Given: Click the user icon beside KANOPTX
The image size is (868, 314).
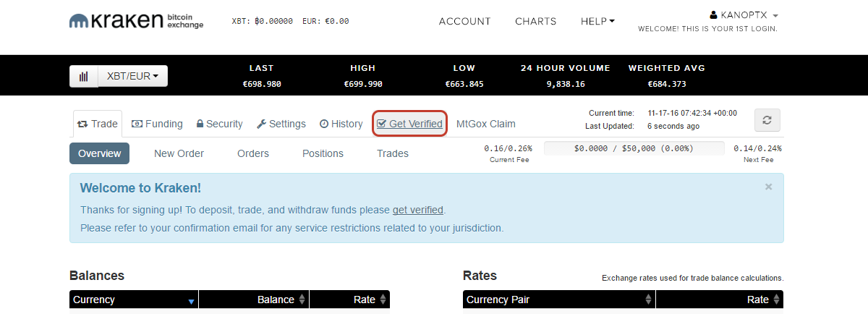Looking at the screenshot, I should pos(713,14).
